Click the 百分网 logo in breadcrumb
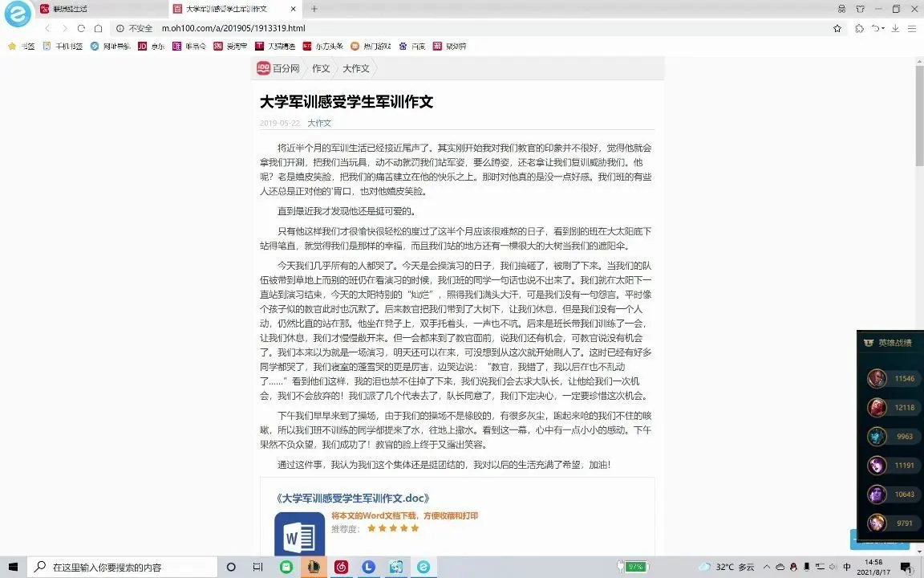The width and height of the screenshot is (924, 578). pos(278,68)
